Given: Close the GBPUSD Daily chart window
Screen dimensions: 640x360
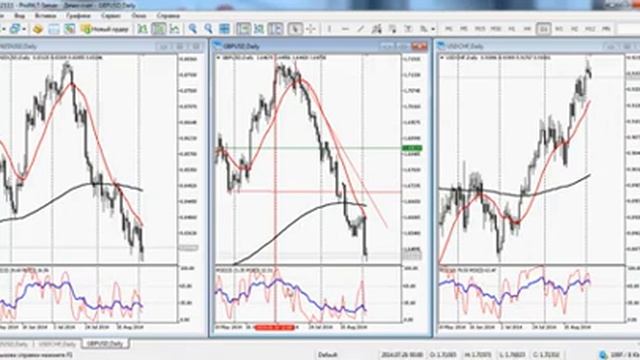Looking at the screenshot, I should click(419, 46).
